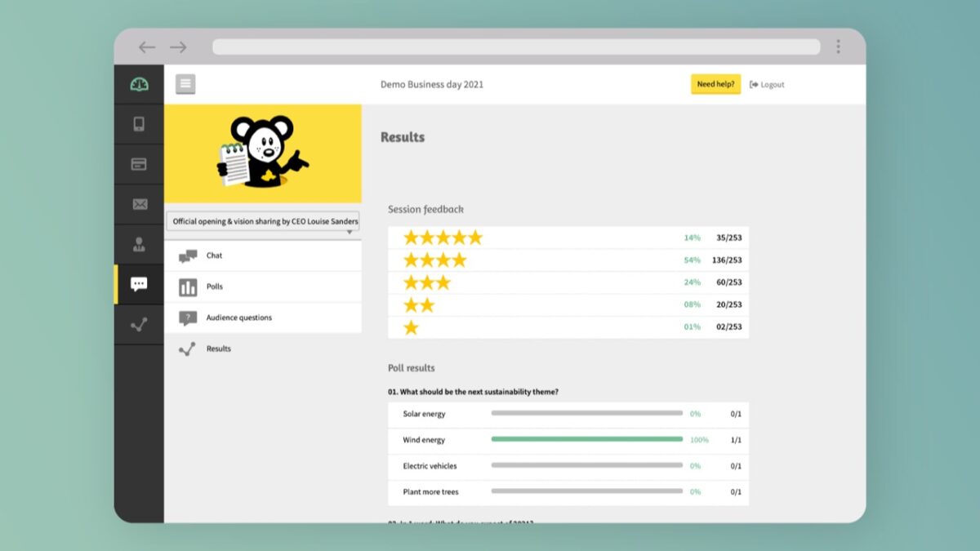Click the mouse mascot banner image
980x551 pixels.
263,153
